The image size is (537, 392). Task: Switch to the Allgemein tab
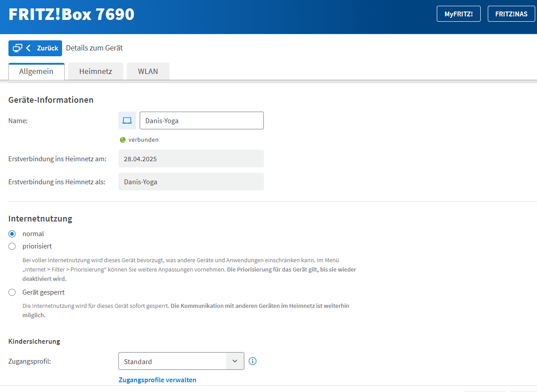[x=36, y=71]
